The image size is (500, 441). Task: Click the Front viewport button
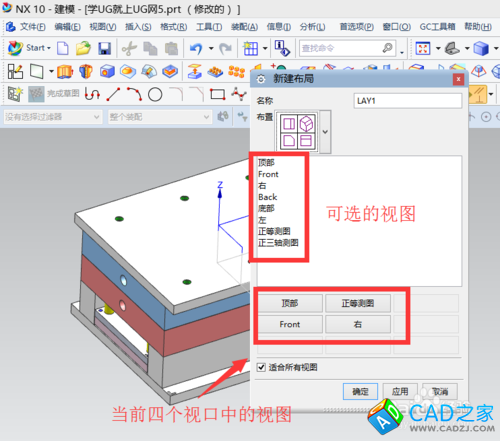(x=290, y=324)
